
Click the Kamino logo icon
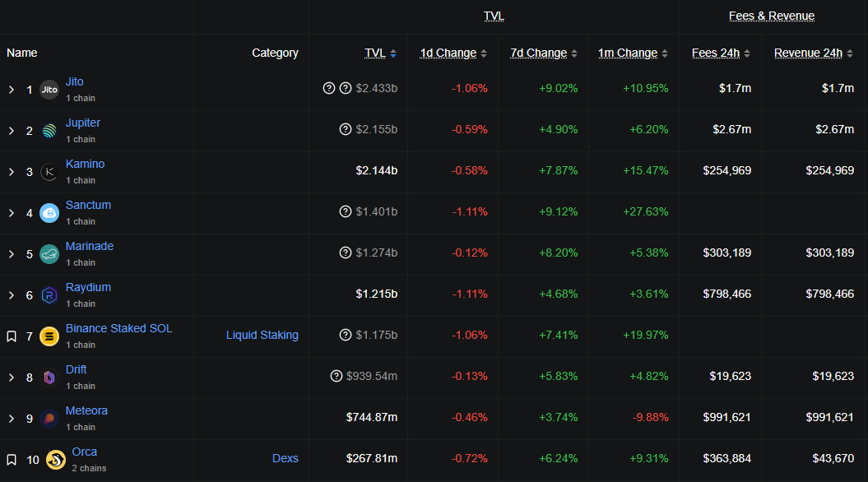[49, 172]
